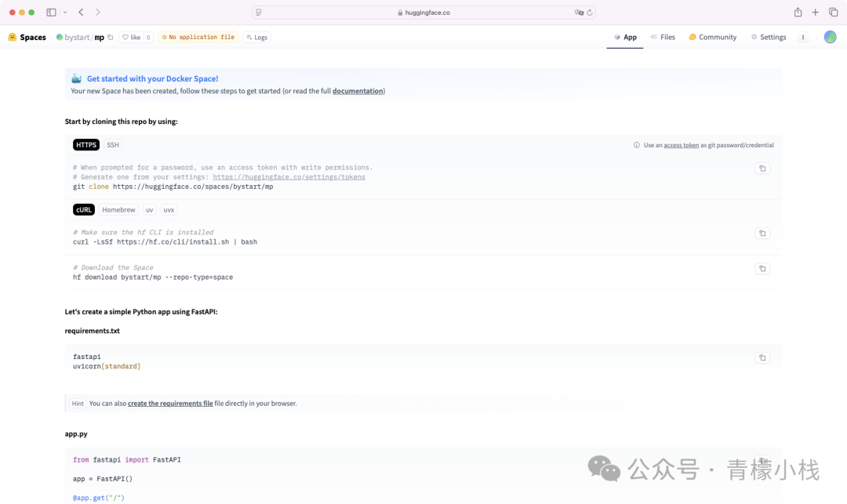Click the hf download bystart/mp command text
Viewport: 847px width, 504px height.
[153, 277]
